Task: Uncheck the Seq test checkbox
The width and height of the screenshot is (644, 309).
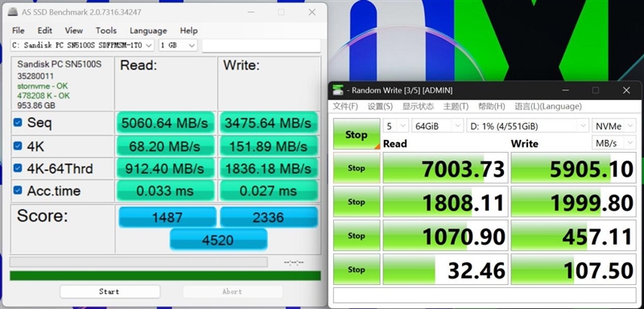Action: click(x=18, y=122)
